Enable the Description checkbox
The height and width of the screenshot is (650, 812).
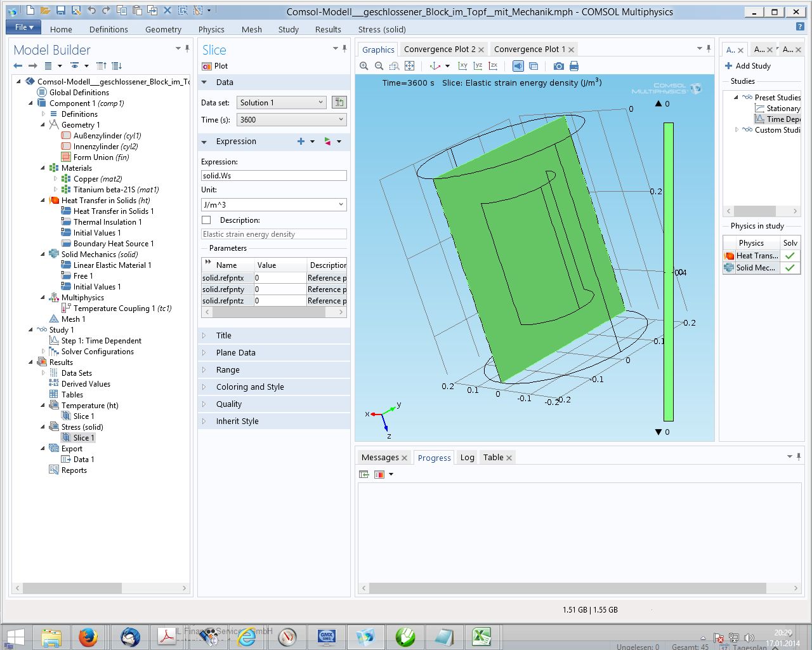(x=206, y=220)
